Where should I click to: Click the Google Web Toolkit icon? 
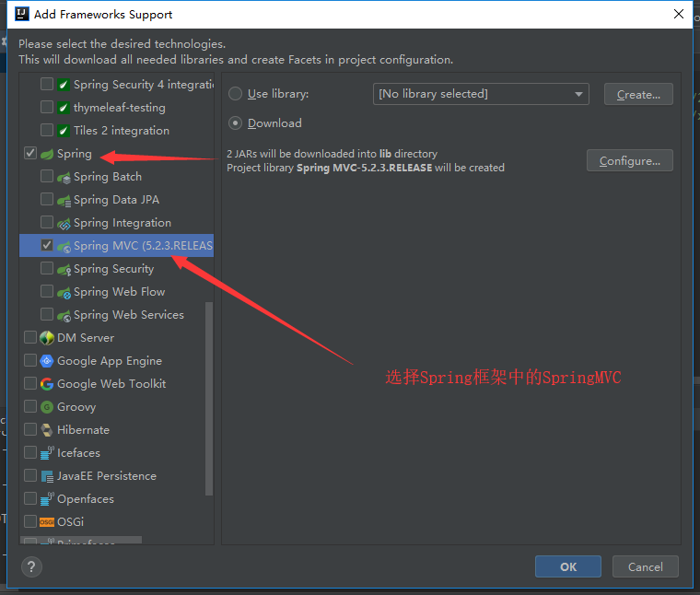tap(47, 384)
